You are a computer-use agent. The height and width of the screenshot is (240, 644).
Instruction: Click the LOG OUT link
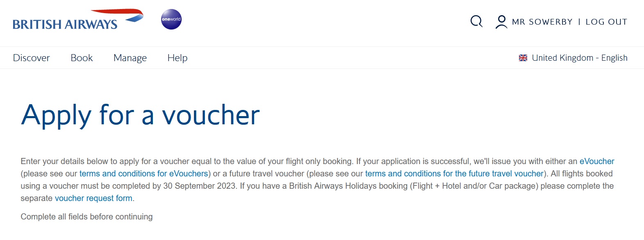tap(606, 22)
